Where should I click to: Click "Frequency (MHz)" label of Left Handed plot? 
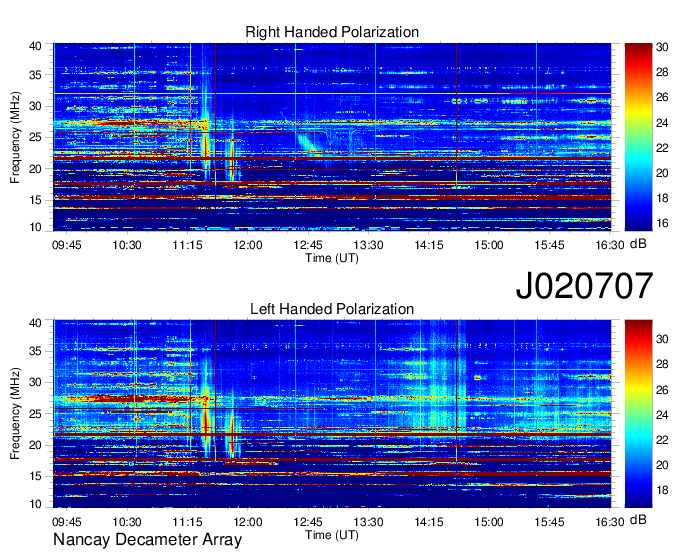point(15,414)
